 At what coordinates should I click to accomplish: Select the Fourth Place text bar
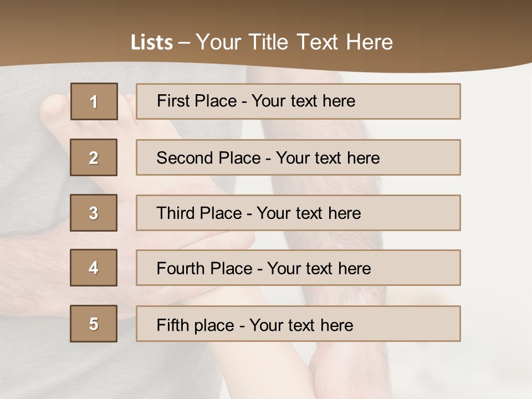tap(298, 268)
